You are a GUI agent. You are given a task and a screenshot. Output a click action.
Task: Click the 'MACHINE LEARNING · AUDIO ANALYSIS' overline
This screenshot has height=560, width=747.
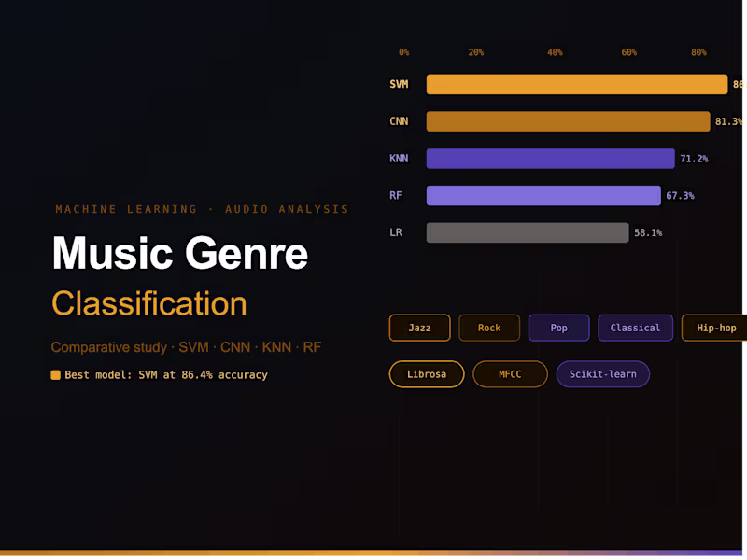point(202,209)
